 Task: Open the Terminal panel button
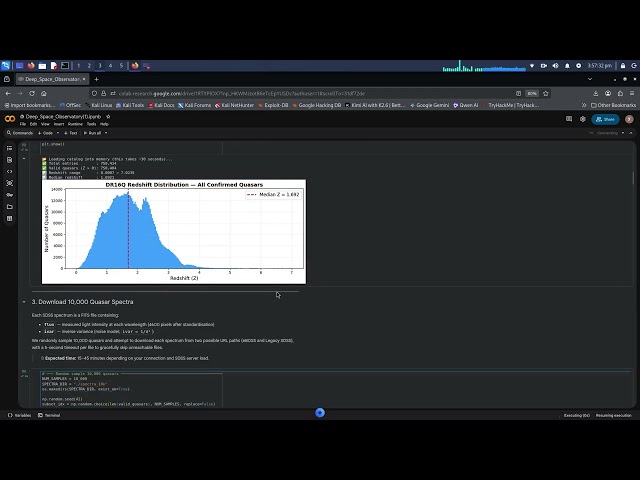pos(49,415)
